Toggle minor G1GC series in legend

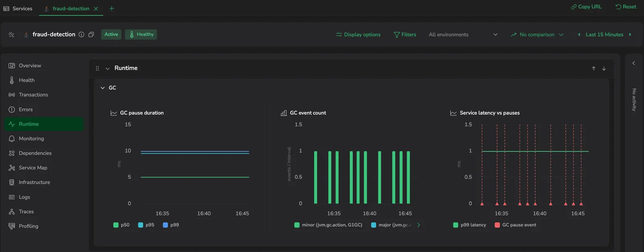(x=328, y=225)
